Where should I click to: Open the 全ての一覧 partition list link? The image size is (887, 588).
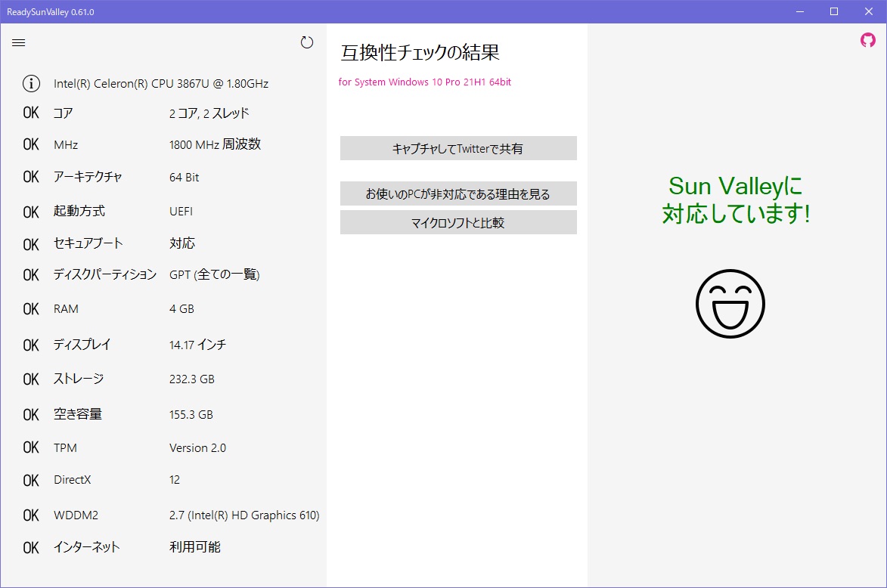tap(226, 275)
